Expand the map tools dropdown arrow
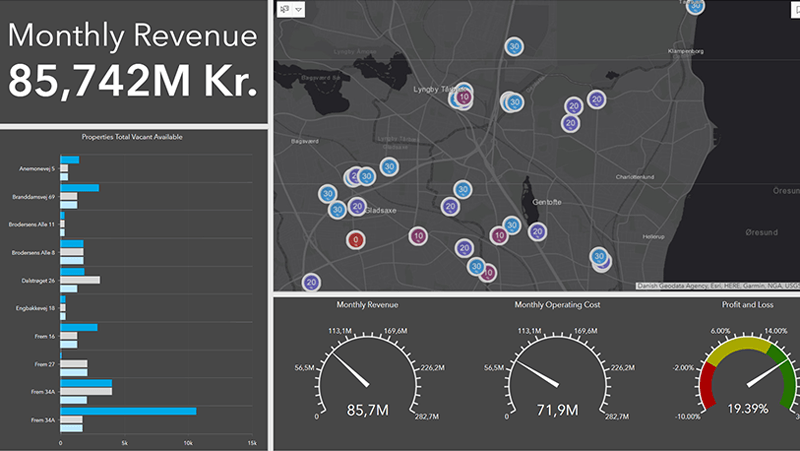800x451 pixels. click(x=299, y=8)
